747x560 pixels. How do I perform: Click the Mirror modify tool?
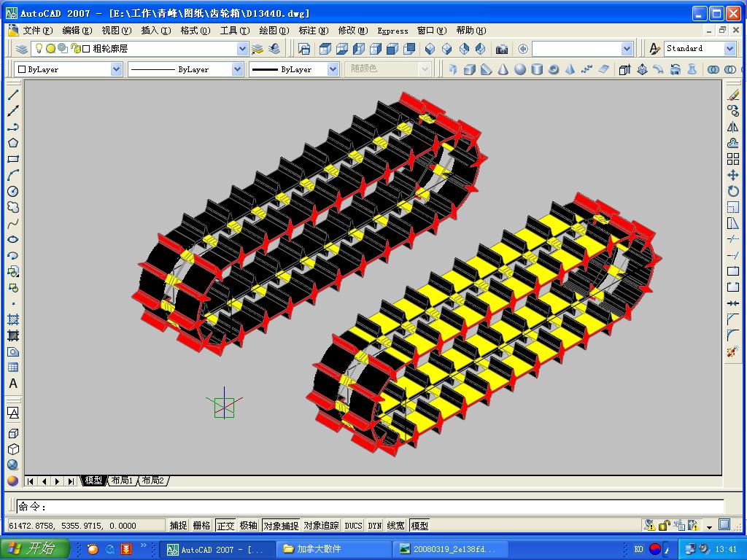coord(733,127)
